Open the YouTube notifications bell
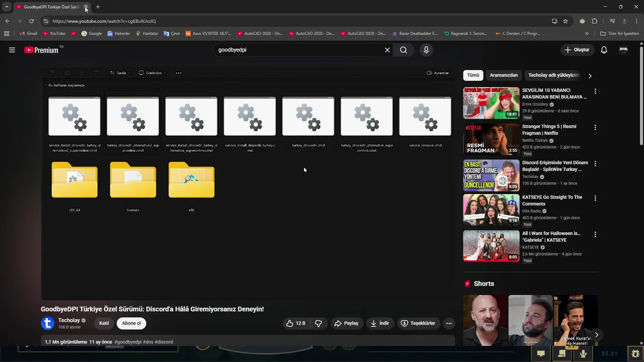 [604, 50]
